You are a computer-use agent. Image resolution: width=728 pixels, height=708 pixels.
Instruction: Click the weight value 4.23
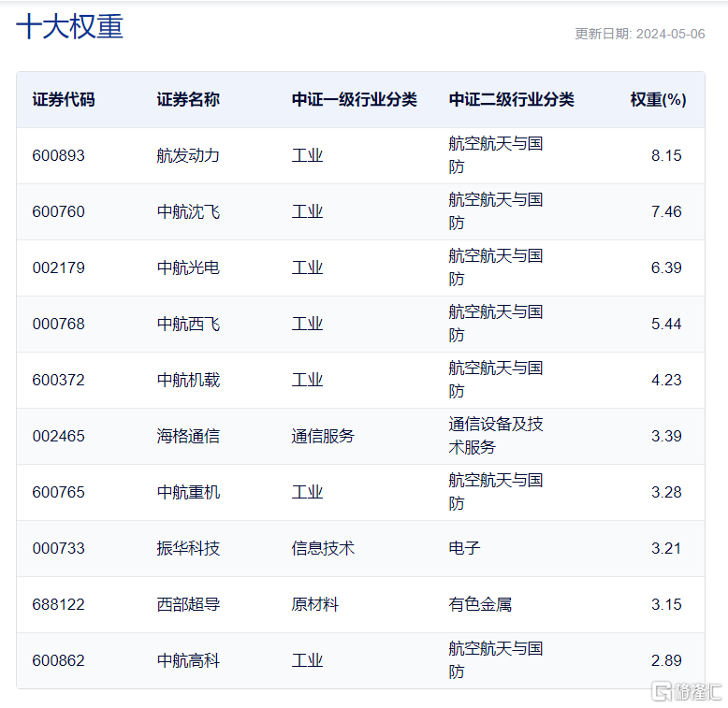coord(666,380)
